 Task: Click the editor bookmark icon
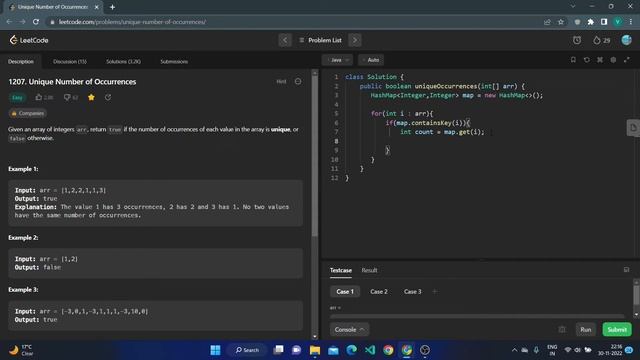tap(573, 60)
